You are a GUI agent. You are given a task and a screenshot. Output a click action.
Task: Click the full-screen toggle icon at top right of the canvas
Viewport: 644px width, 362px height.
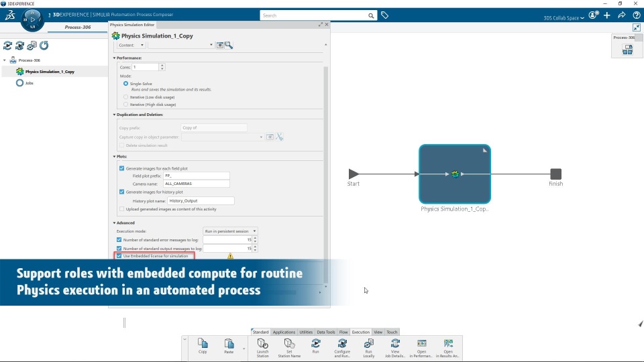(x=637, y=27)
